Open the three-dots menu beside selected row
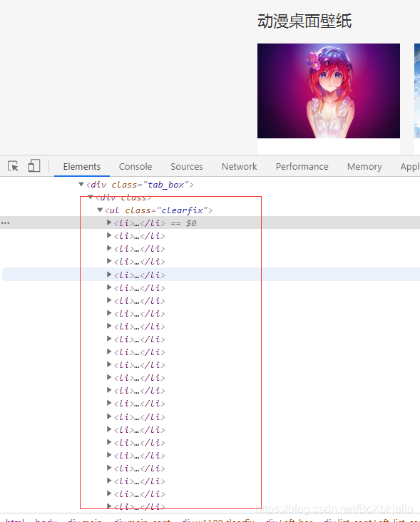 coord(5,223)
